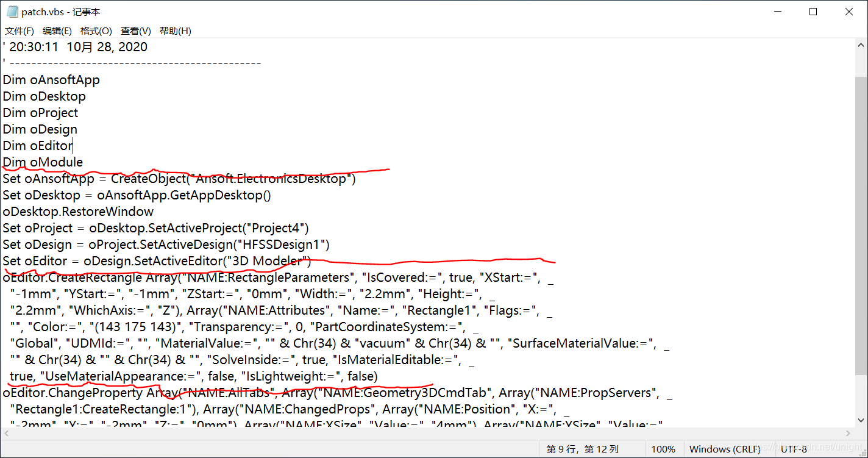Image resolution: width=868 pixels, height=458 pixels.
Task: Click the 'Set oAnsoftApp = CreateObject' line
Action: [x=179, y=179]
